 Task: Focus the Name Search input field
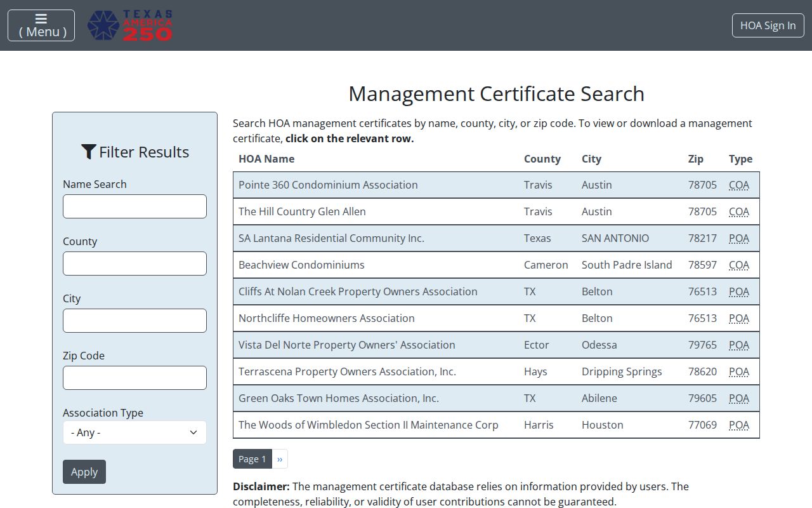[x=134, y=206]
